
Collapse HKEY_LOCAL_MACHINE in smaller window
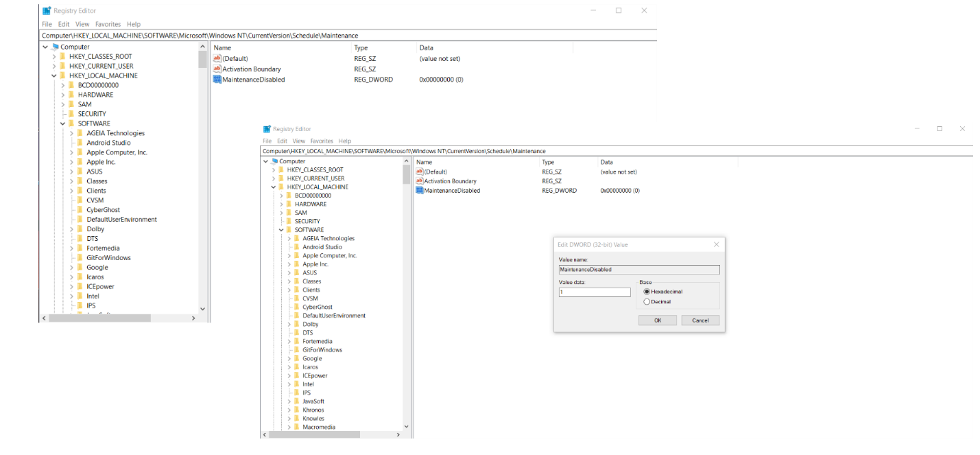[53, 75]
